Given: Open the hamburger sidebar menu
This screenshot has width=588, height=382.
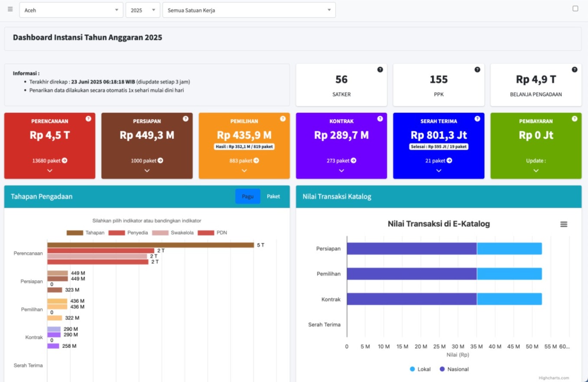Looking at the screenshot, I should pyautogui.click(x=10, y=9).
